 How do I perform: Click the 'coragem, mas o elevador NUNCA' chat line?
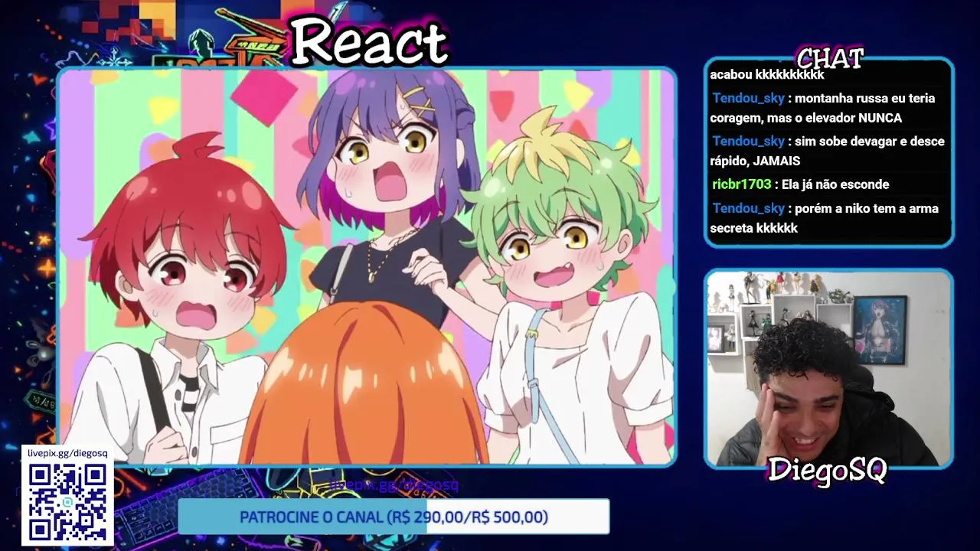[x=805, y=118]
